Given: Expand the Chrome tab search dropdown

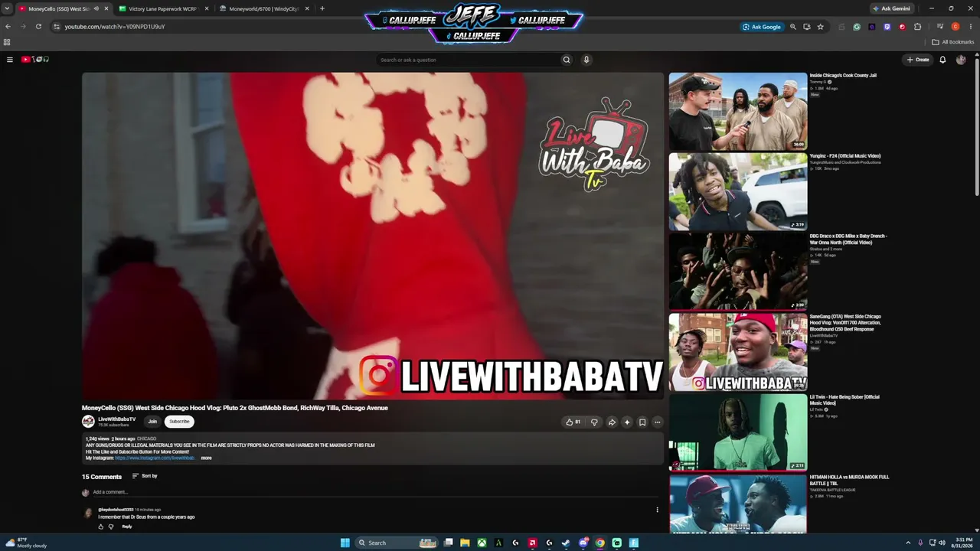Looking at the screenshot, I should [7, 8].
